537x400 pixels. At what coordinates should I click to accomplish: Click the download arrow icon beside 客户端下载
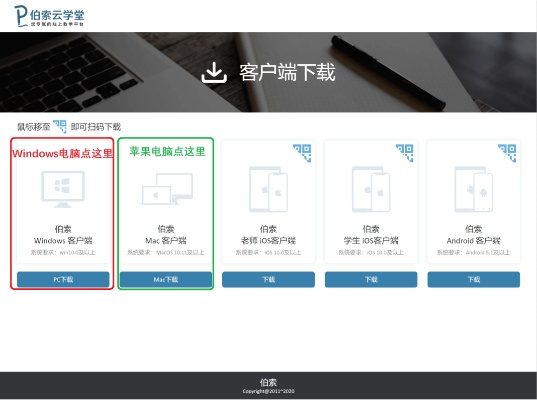[x=214, y=72]
